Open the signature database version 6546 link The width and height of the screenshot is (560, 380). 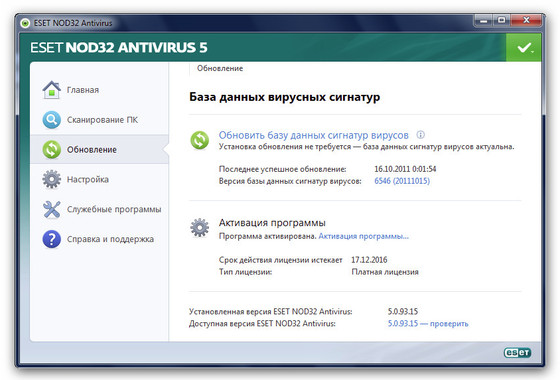pyautogui.click(x=402, y=181)
